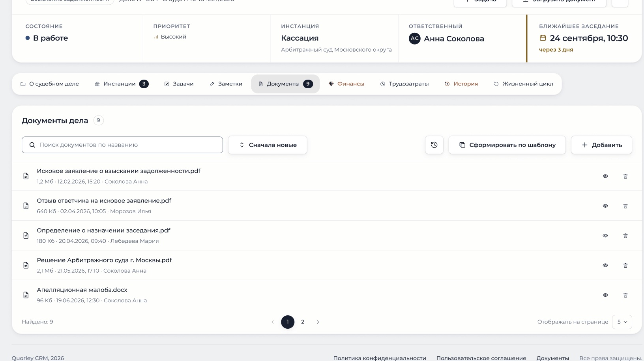This screenshot has width=644, height=361.
Task: Click the Сформировать по шаблону button
Action: pos(507,145)
